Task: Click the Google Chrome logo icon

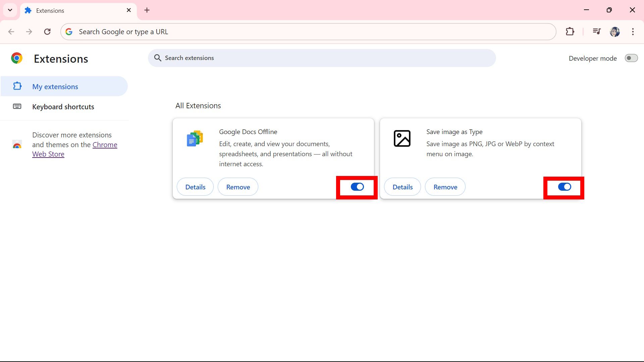Action: point(16,58)
